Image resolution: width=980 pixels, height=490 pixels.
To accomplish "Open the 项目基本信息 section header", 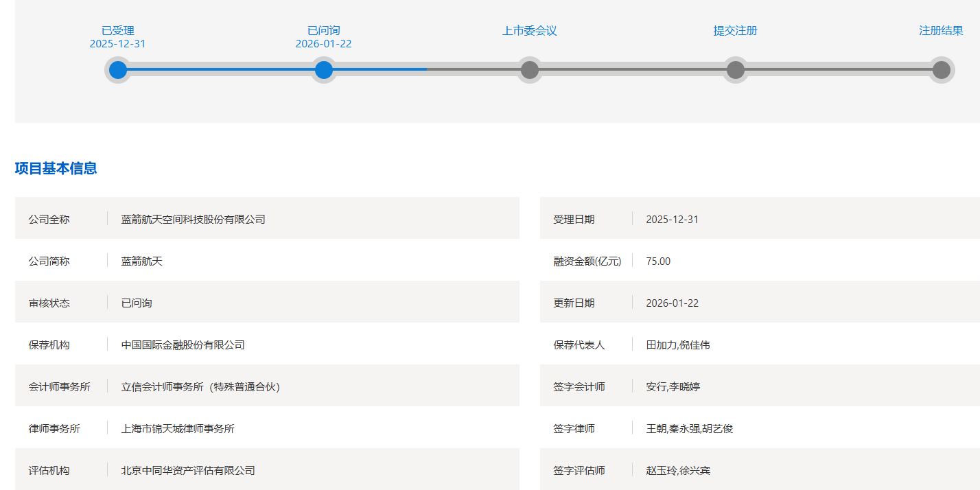I will (x=55, y=169).
